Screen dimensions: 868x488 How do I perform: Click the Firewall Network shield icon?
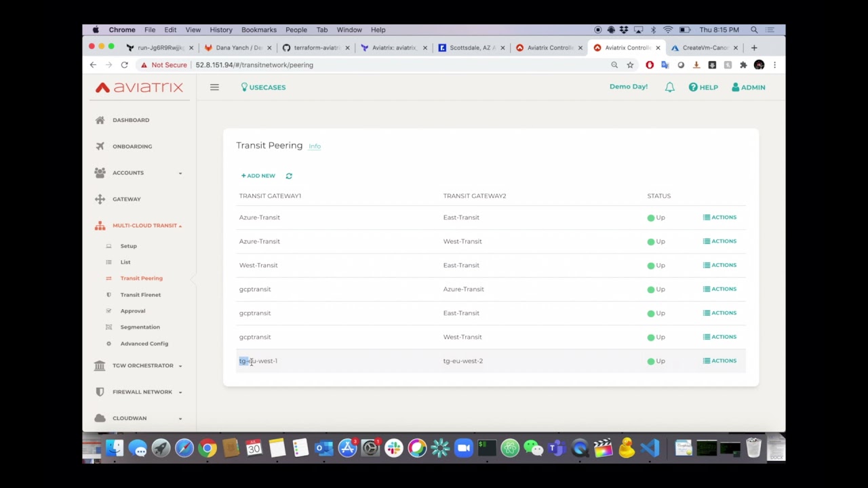click(100, 392)
